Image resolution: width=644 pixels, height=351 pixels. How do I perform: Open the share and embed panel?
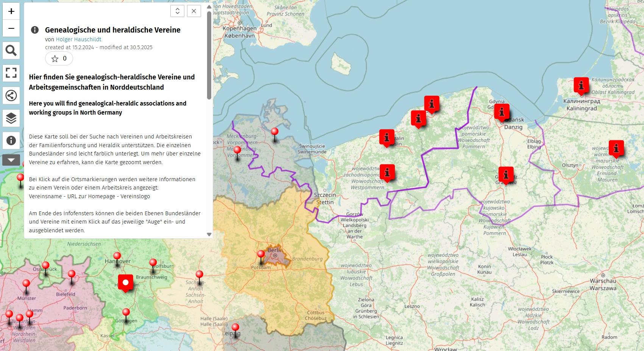(x=11, y=95)
